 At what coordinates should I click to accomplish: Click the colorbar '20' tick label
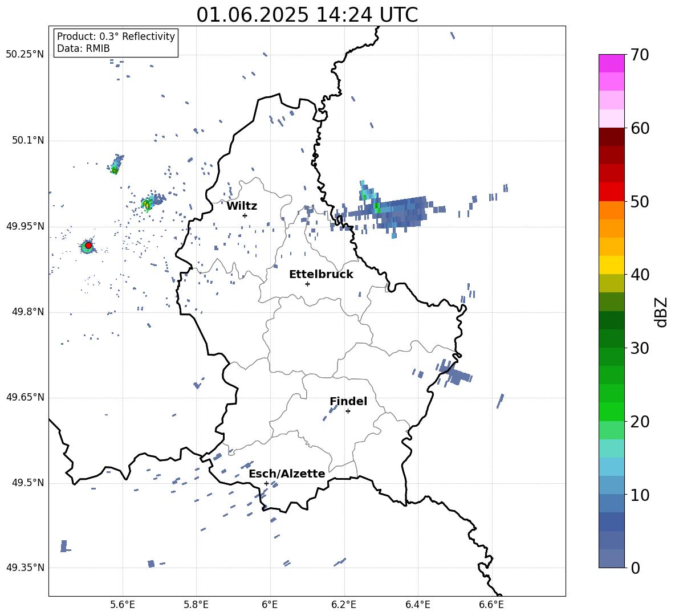640,422
